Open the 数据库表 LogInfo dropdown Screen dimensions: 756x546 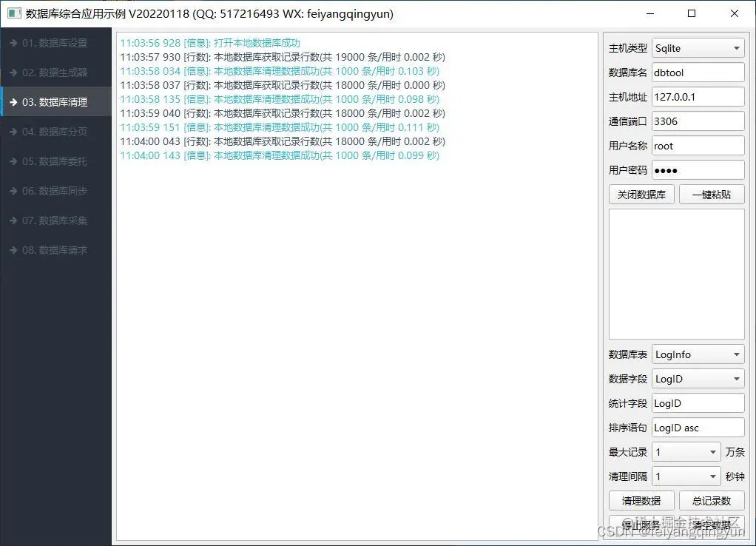(698, 354)
